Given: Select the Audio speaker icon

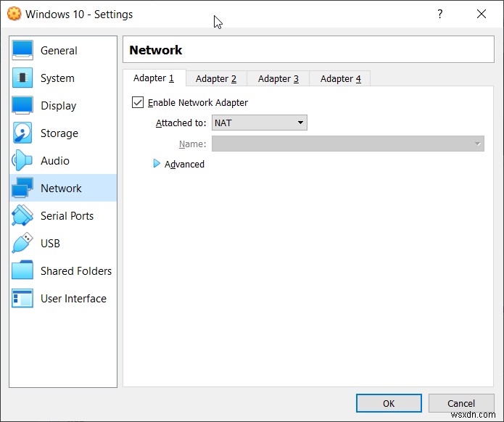Looking at the screenshot, I should click(22, 160).
